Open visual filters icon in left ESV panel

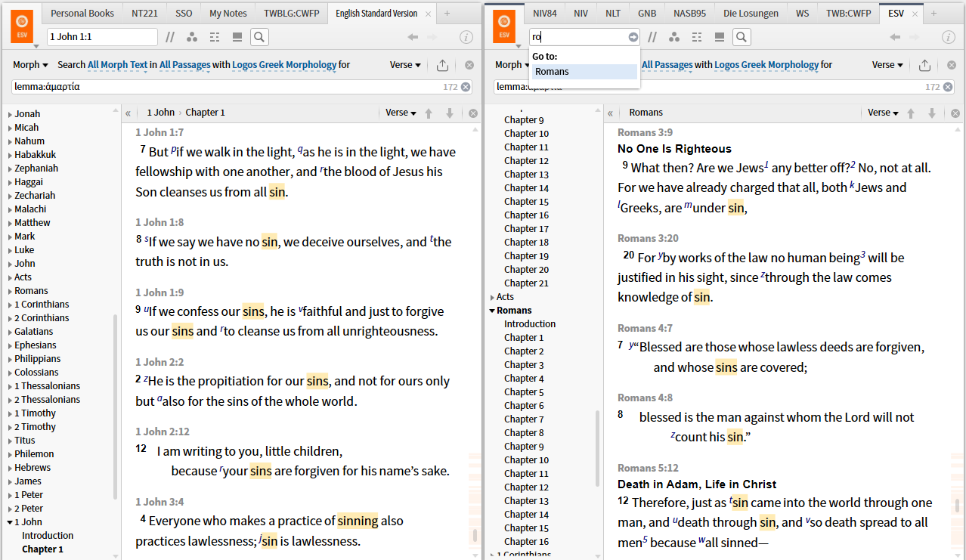pos(192,37)
